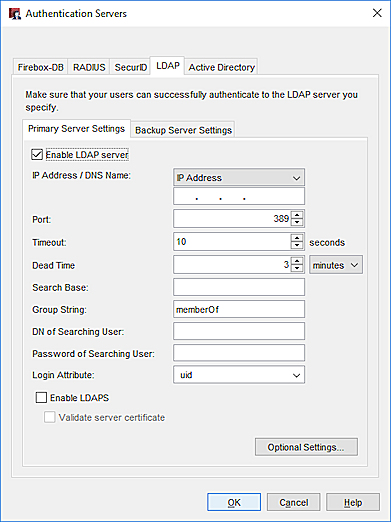
Task: Click the Timeout value field
Action: [232, 241]
